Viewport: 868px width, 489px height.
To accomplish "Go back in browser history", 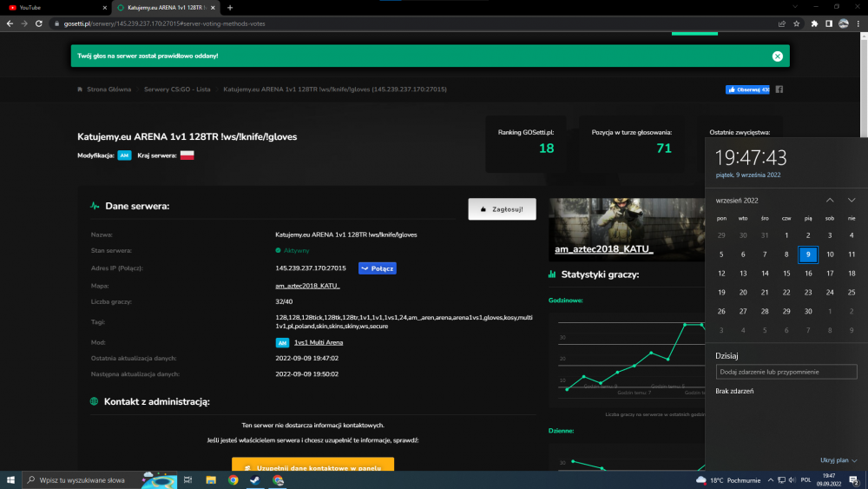I will [x=10, y=23].
